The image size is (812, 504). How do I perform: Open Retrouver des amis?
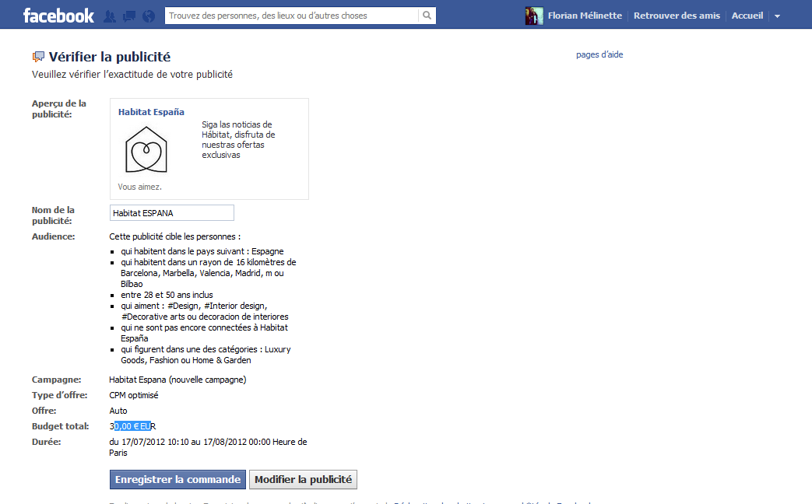677,16
